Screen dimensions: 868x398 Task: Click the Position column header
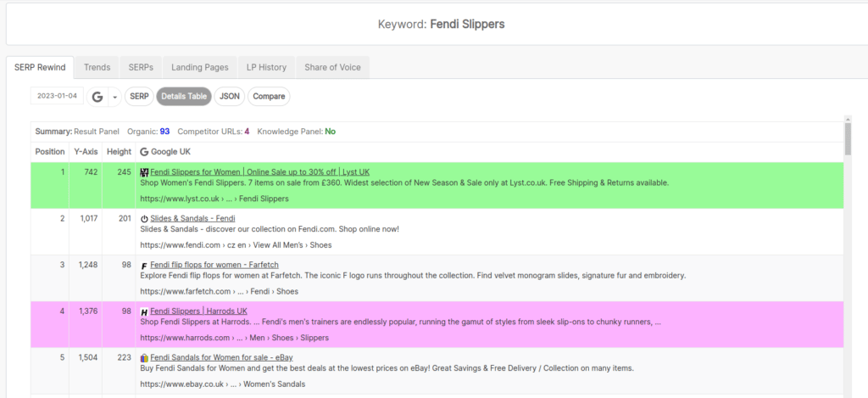(50, 152)
